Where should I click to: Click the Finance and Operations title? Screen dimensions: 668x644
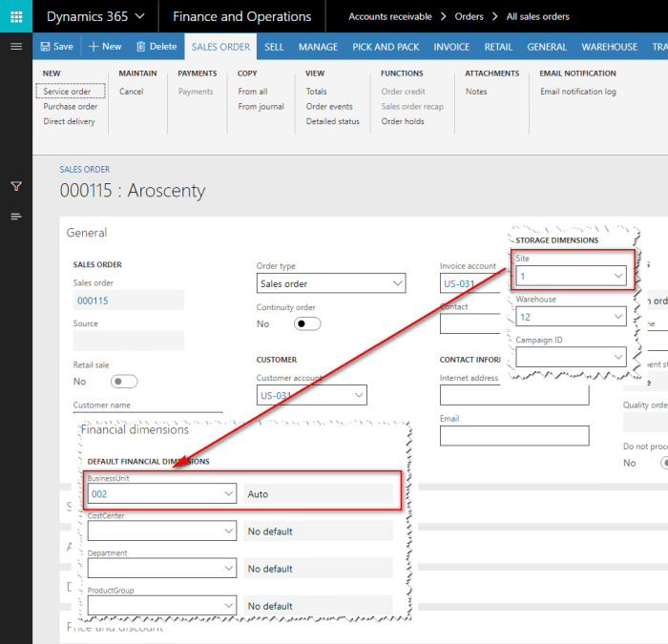point(242,16)
